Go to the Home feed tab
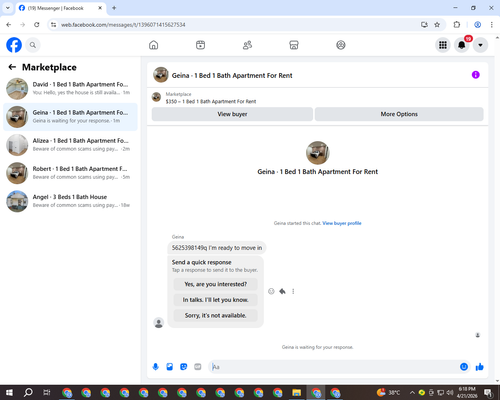This screenshot has height=400, width=500. [154, 45]
